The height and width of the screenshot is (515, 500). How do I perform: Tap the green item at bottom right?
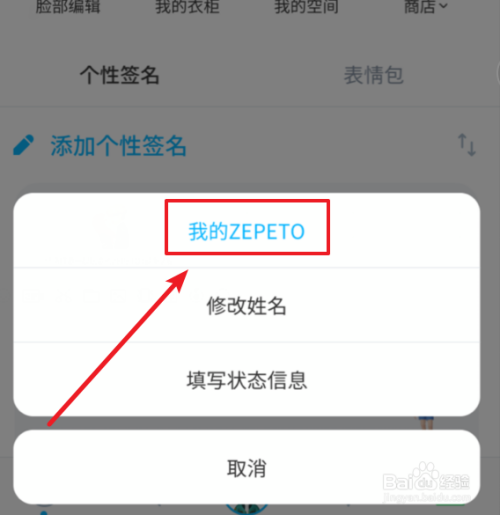coord(450,507)
